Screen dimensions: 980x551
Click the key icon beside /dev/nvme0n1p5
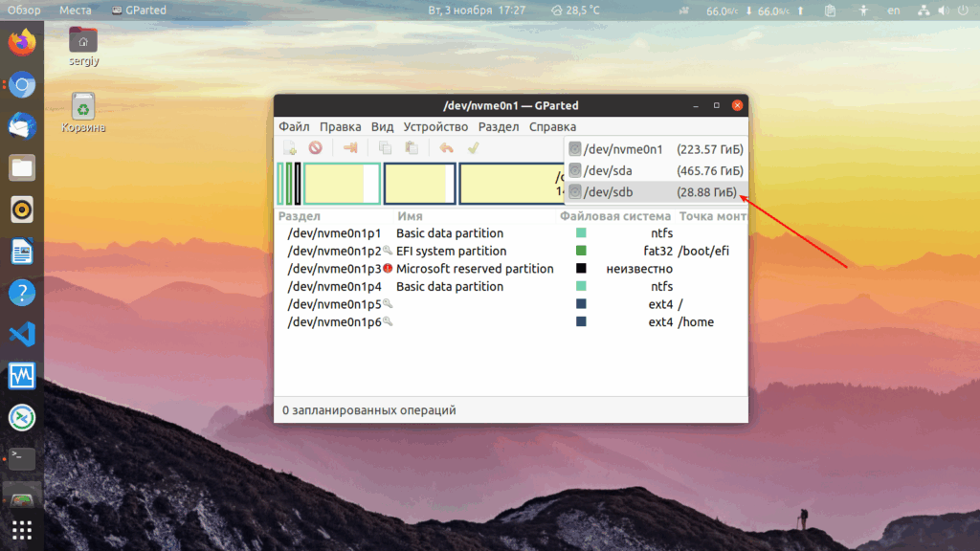tap(388, 303)
